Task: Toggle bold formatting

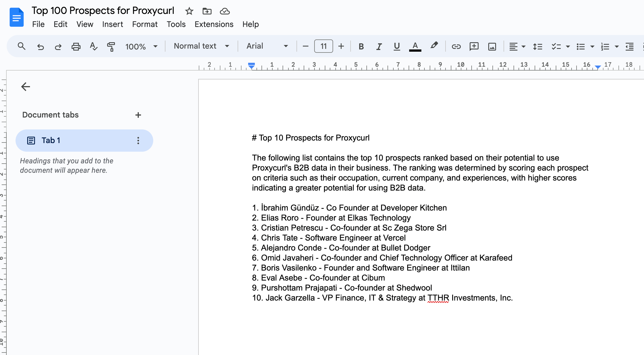Action: (x=361, y=46)
